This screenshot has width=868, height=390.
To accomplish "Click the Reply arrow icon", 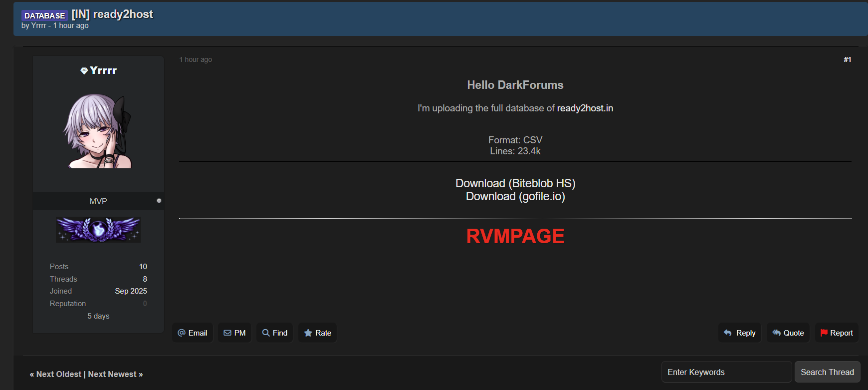I will tap(728, 333).
